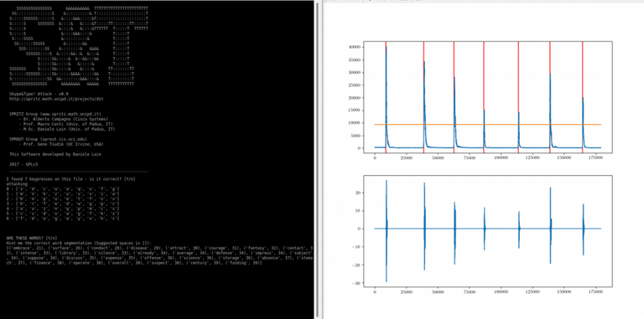Click prediction row 1 starting with 'm', 'n'
Viewport: 644px width, 319px height.
pyautogui.click(x=63, y=193)
